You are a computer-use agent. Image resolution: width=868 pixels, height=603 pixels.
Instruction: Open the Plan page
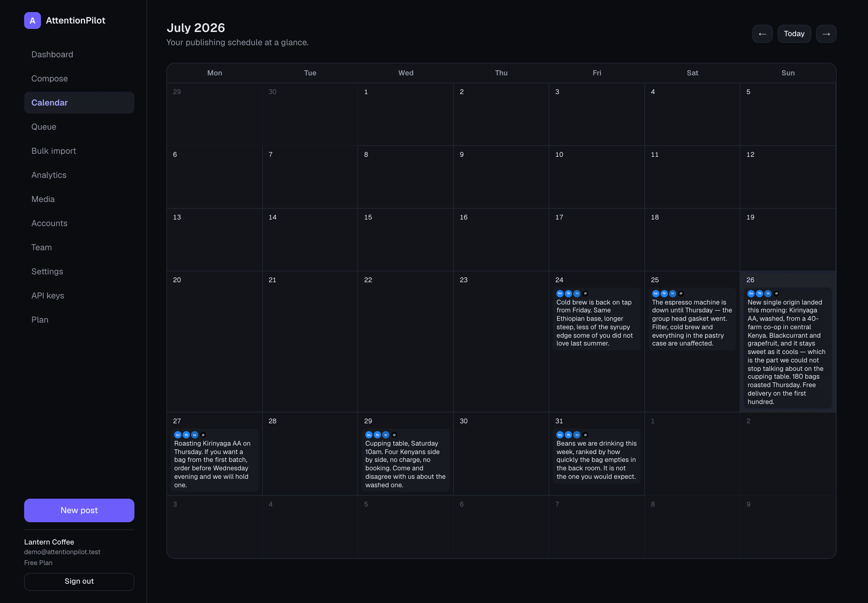[79, 320]
